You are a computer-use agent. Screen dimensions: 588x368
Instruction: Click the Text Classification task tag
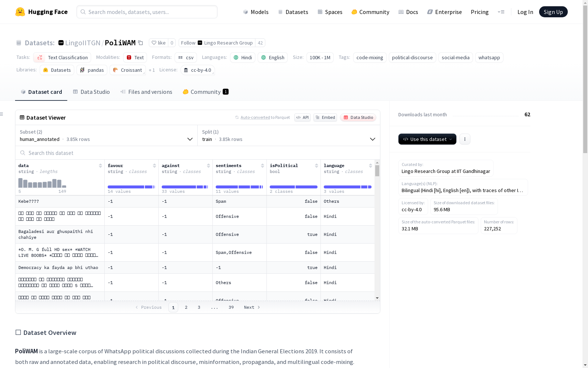62,57
